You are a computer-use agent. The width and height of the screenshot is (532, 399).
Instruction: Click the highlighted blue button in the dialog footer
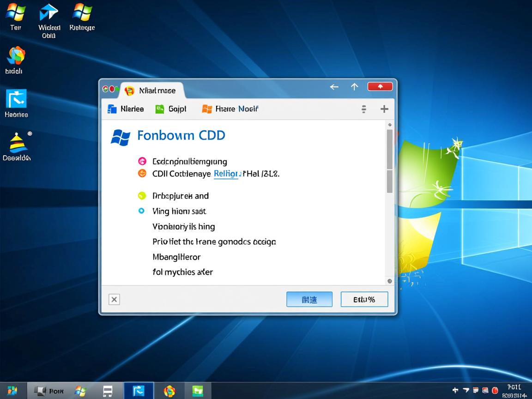click(309, 299)
